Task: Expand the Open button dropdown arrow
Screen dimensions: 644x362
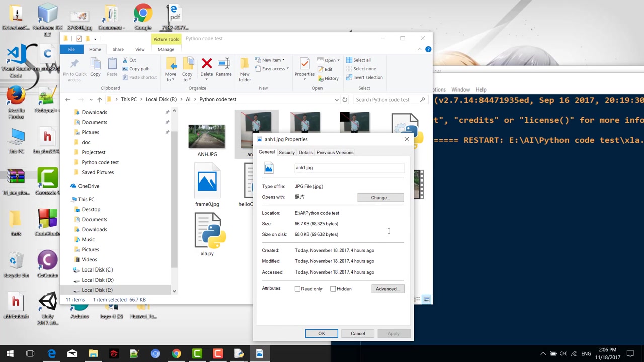Action: pos(338,60)
